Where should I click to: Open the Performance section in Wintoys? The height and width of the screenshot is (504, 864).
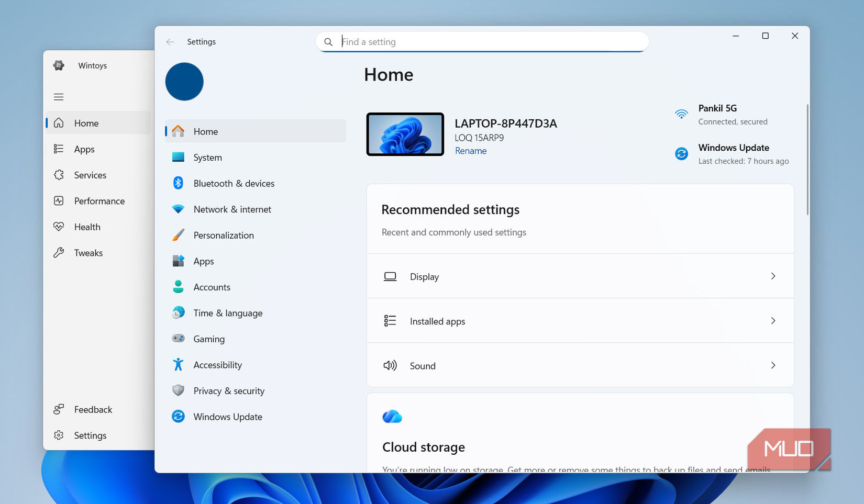click(x=99, y=201)
